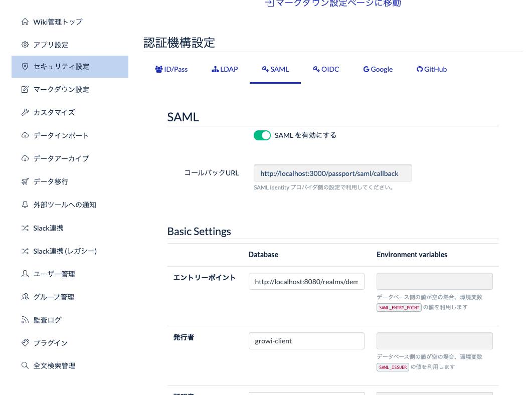Click the bell icon for 外部ツールへの通知
Image resolution: width=532 pixels, height=395 pixels.
point(25,205)
